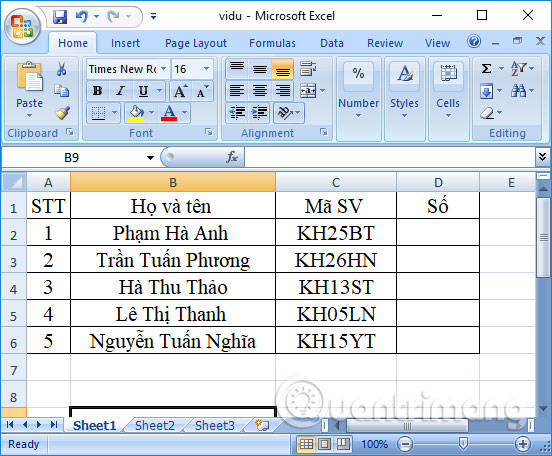This screenshot has height=456, width=552.
Task: Click the Office button logo
Action: tap(22, 27)
